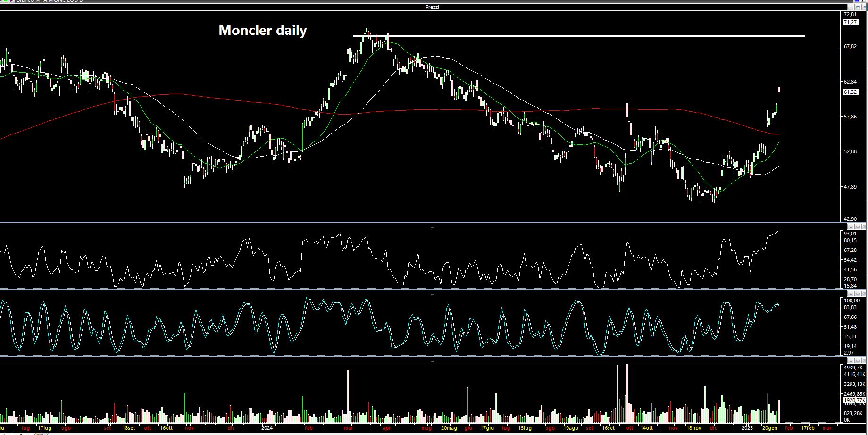
Task: Click the 17lug date label
Action: [x=45, y=428]
